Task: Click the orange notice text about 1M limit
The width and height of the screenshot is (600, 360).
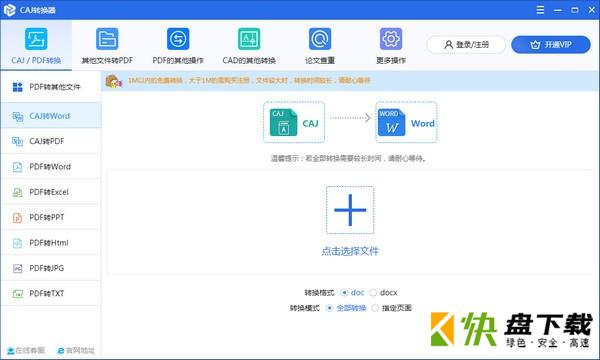Action: (249, 80)
